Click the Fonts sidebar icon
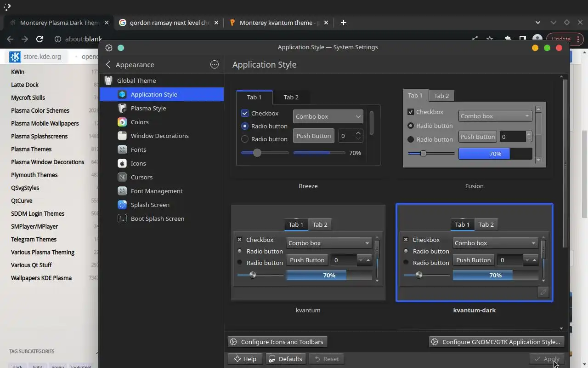 [x=122, y=149]
